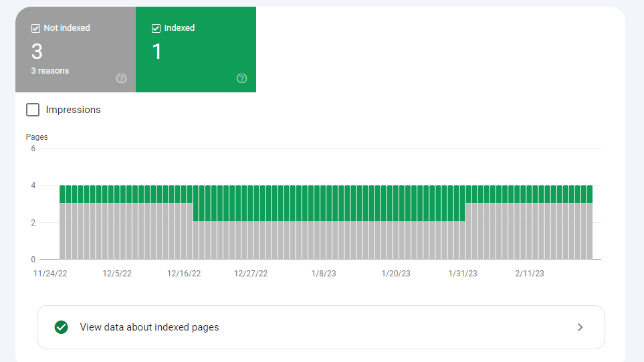Viewport: 644px width, 362px height.
Task: Select the gray Not indexed card
Action: click(76, 50)
